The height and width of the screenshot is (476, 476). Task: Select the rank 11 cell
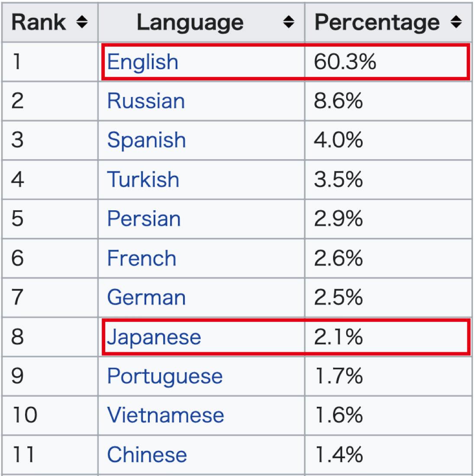pyautogui.click(x=23, y=454)
